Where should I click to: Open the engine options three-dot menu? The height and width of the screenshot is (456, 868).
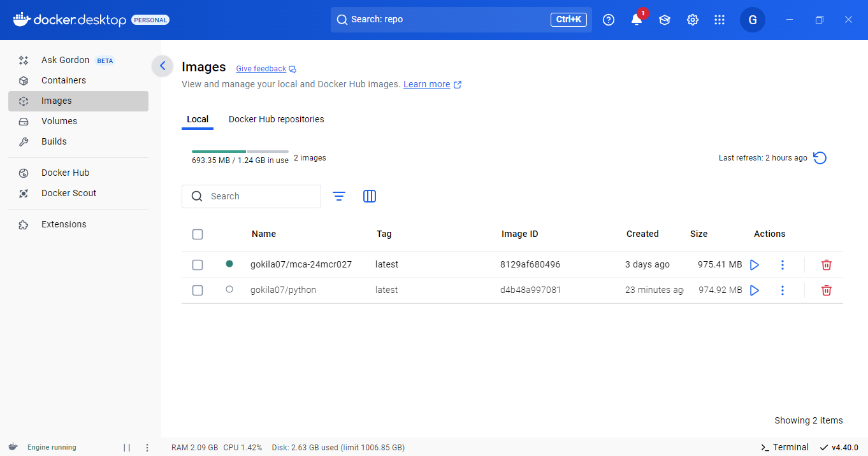click(x=147, y=448)
